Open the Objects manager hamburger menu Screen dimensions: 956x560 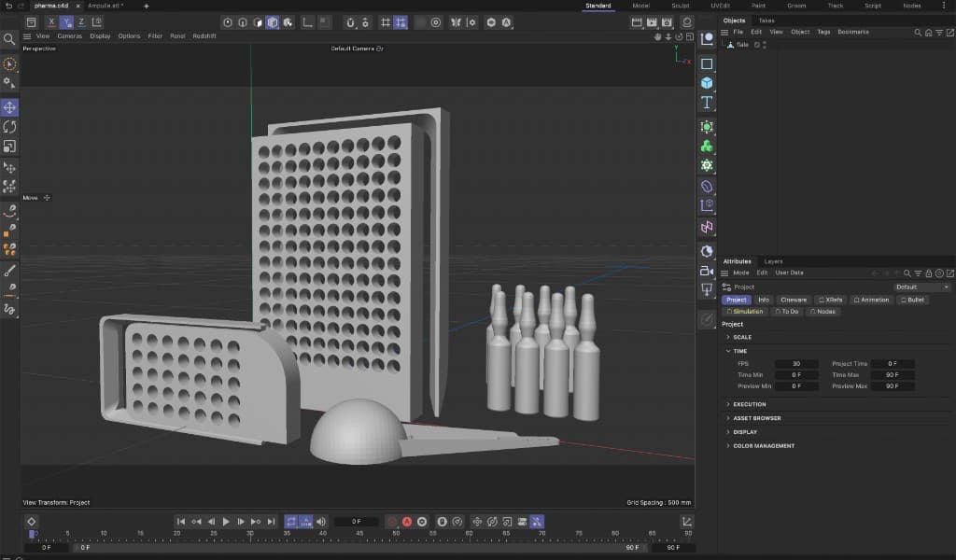point(724,33)
